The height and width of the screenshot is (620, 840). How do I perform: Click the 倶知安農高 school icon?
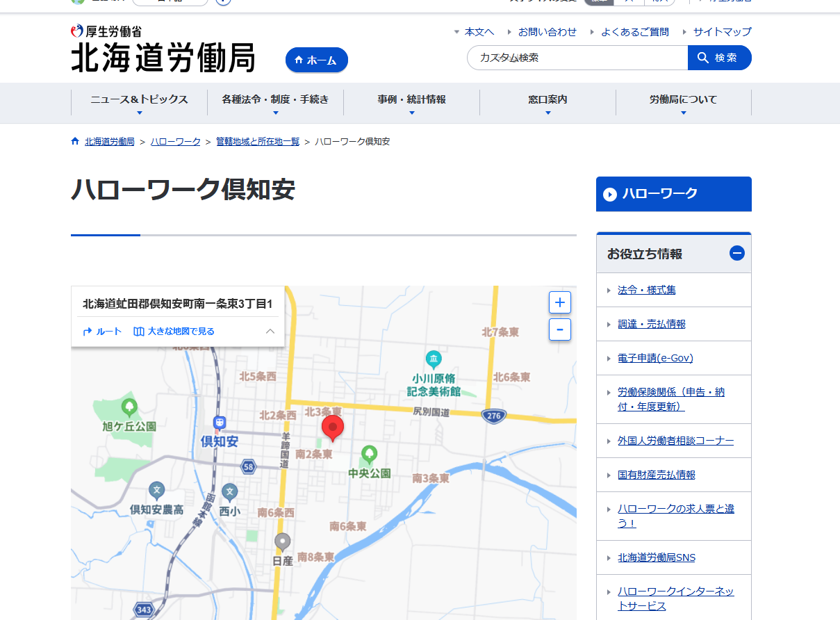(156, 491)
